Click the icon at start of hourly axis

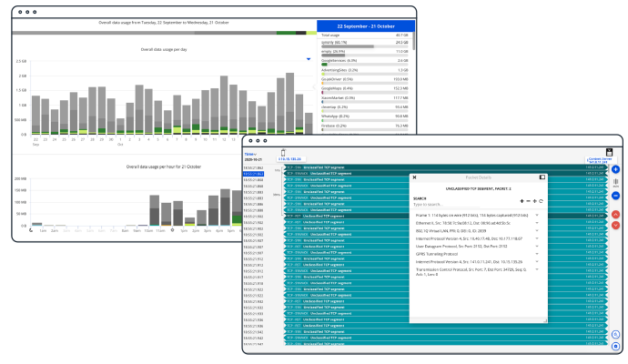point(31,230)
